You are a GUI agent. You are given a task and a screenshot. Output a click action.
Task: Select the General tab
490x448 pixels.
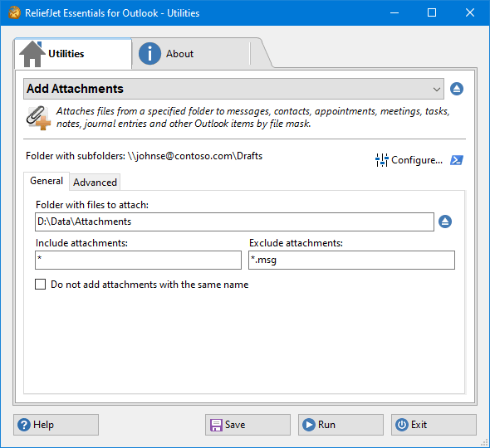pyautogui.click(x=47, y=181)
